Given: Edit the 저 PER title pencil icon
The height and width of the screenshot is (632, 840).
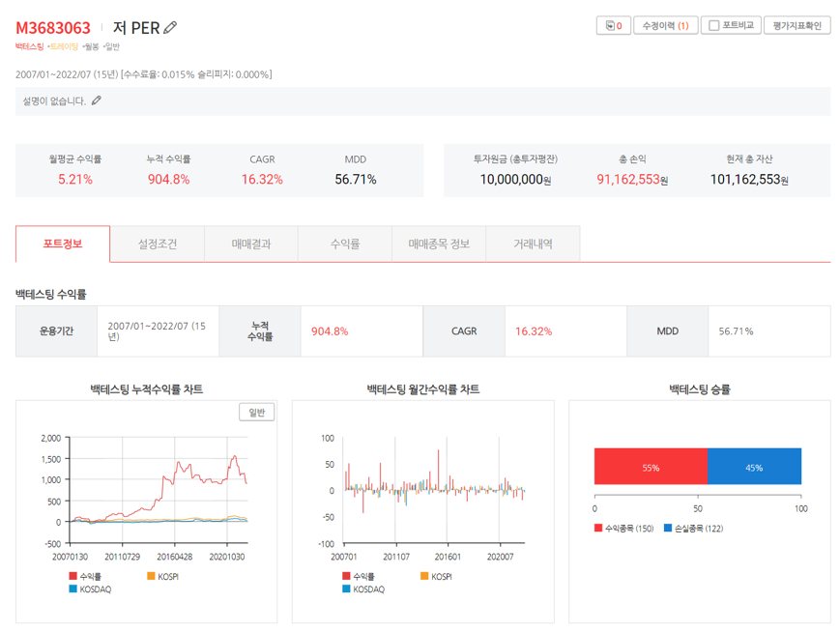Looking at the screenshot, I should pos(170,27).
